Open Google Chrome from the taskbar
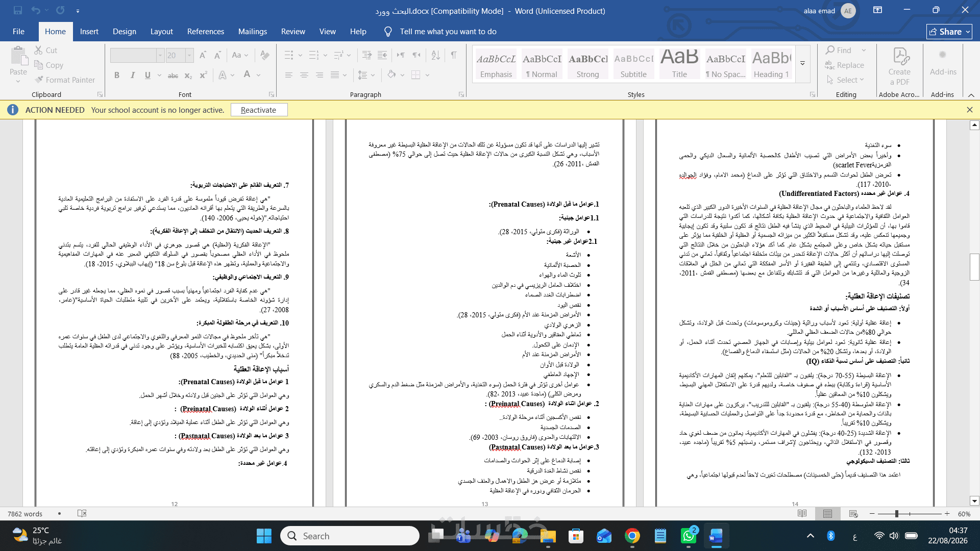 (632, 536)
